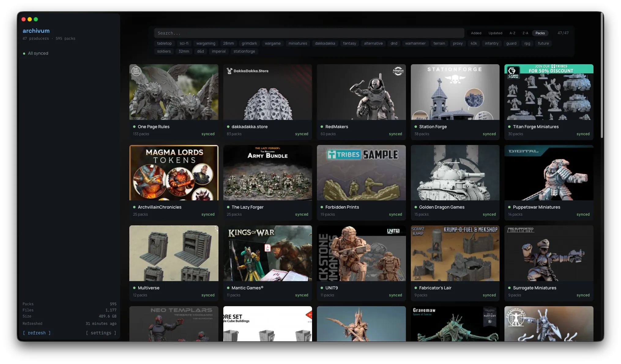Sort the list A-Z

pos(512,33)
